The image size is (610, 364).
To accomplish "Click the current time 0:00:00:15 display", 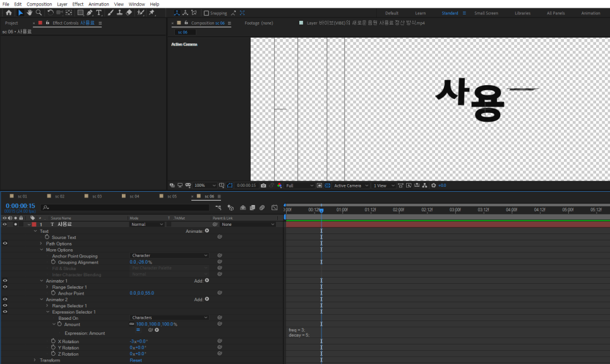I will point(20,206).
